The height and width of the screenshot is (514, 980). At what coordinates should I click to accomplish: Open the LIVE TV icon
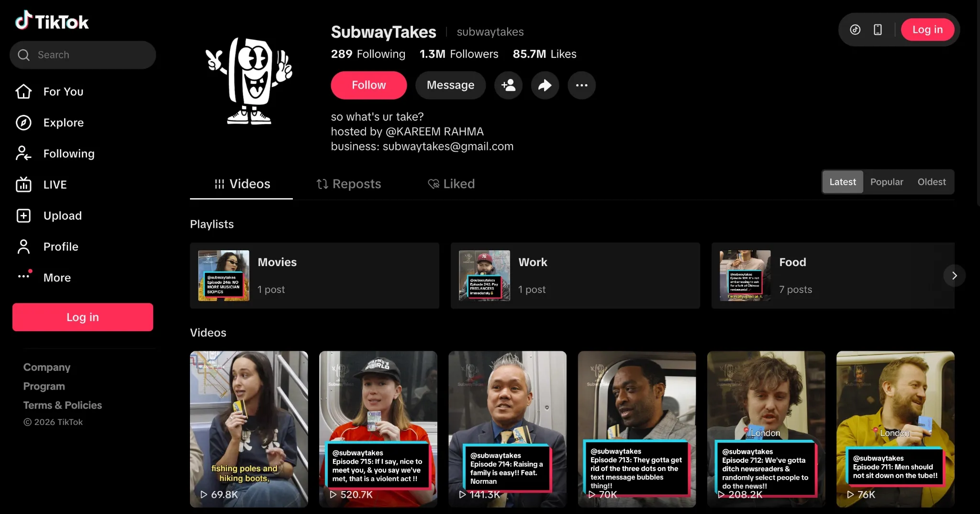(23, 184)
